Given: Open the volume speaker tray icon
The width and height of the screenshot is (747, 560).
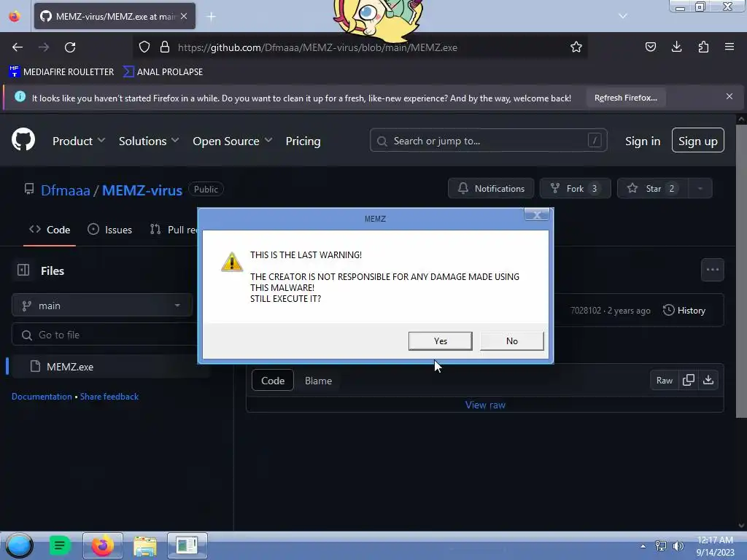Looking at the screenshot, I should pyautogui.click(x=678, y=545).
